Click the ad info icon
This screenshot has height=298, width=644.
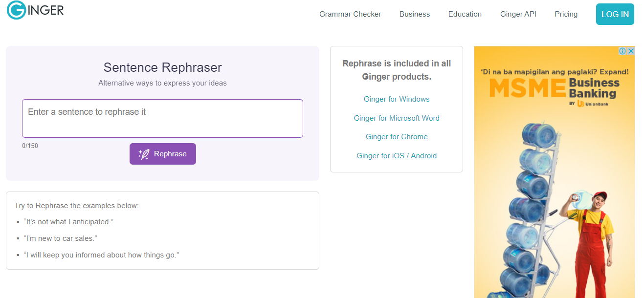[622, 51]
